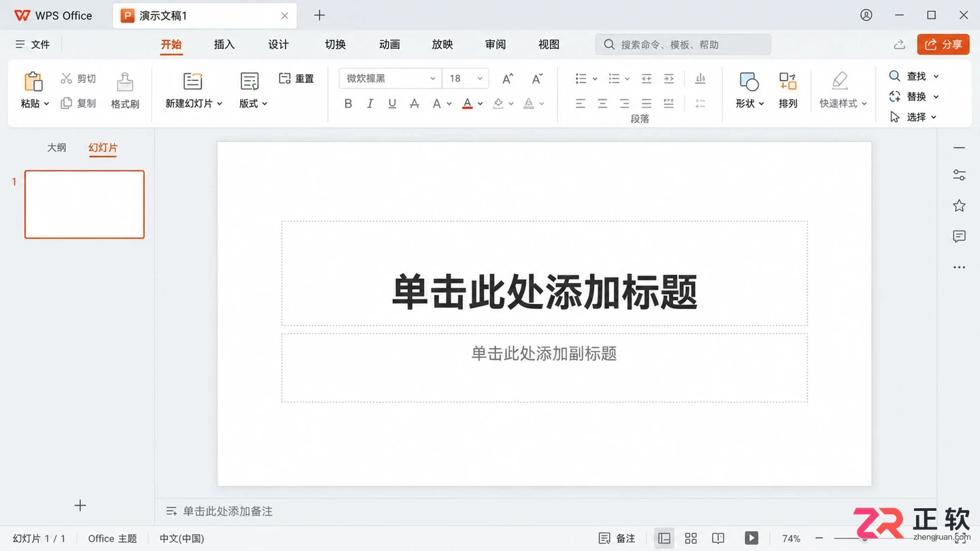Click 新建幻灯片 to add a slide
The width and height of the screenshot is (980, 551).
[x=194, y=90]
